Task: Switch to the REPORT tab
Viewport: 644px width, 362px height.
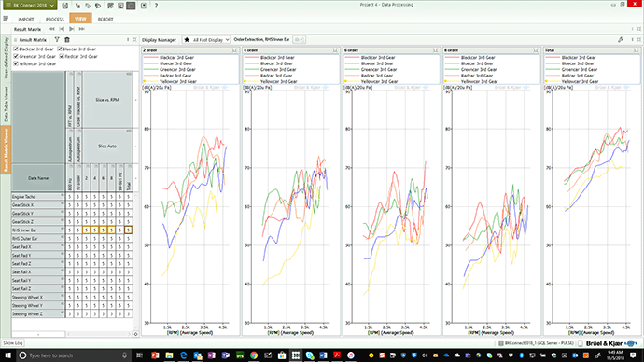Action: (x=105, y=19)
